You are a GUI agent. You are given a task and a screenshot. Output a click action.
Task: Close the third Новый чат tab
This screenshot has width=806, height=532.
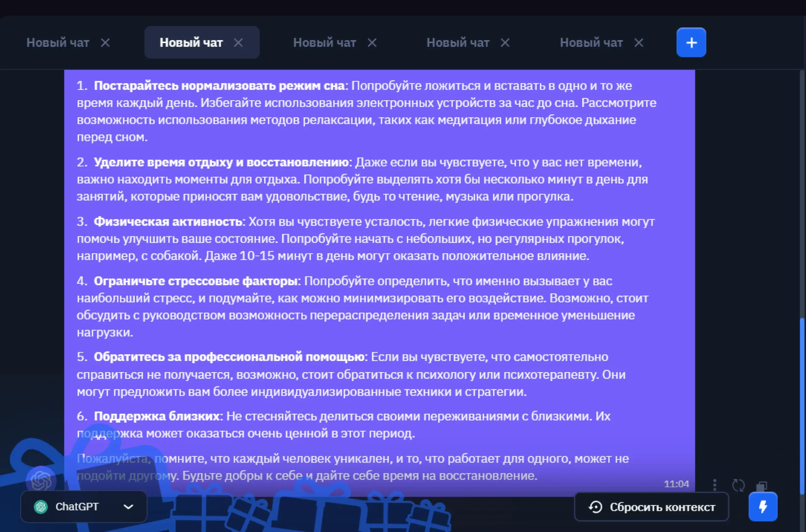click(372, 43)
